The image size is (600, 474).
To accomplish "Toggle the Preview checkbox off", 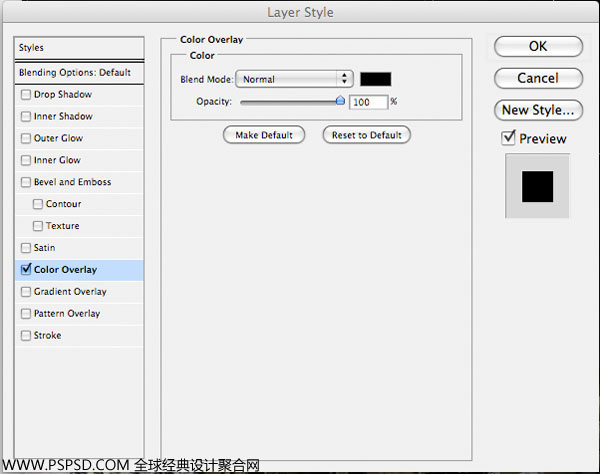I will coord(508,138).
